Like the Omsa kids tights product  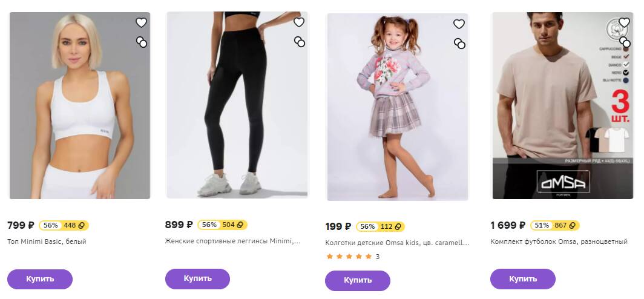click(x=459, y=24)
